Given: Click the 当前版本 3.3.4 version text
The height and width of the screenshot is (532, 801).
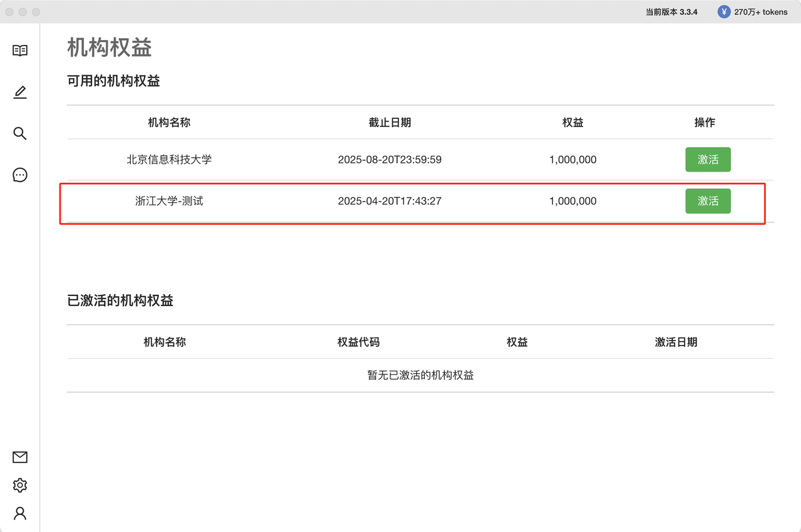Looking at the screenshot, I should pos(671,12).
